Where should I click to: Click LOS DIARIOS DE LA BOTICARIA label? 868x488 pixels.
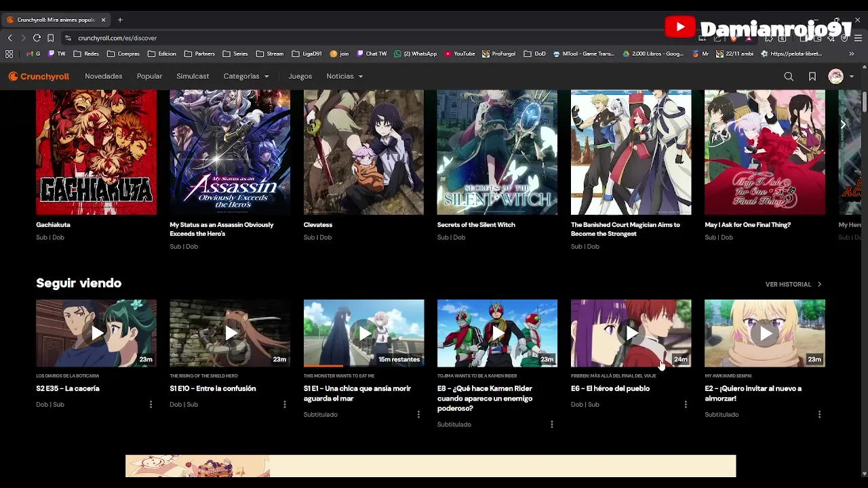[67, 375]
